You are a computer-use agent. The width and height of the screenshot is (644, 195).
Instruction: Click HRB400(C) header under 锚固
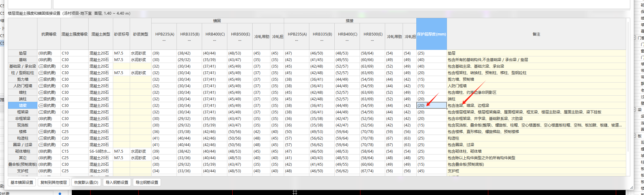click(215, 36)
